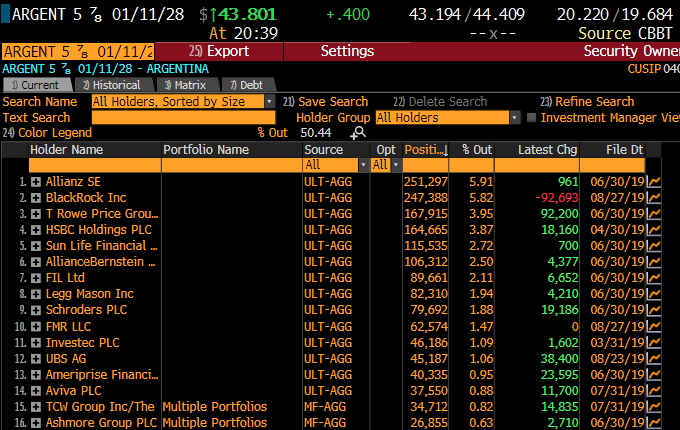Sort by Position column header
Viewport: 680px width, 430px height.
(x=426, y=150)
